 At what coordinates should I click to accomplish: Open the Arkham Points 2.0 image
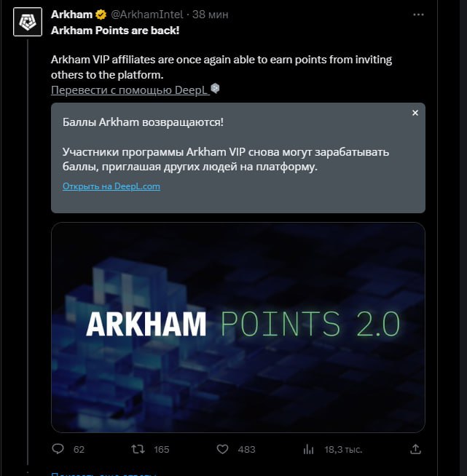238,327
